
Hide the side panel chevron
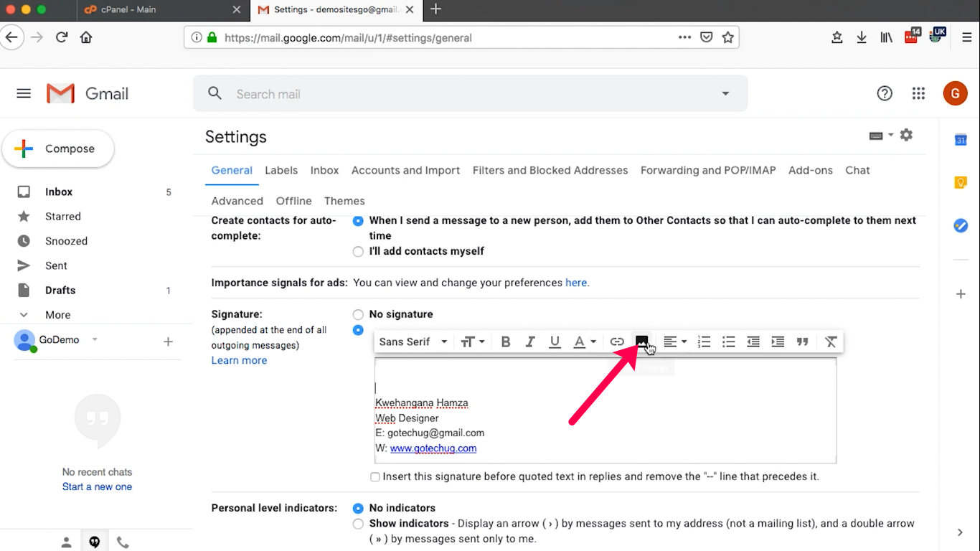point(961,532)
